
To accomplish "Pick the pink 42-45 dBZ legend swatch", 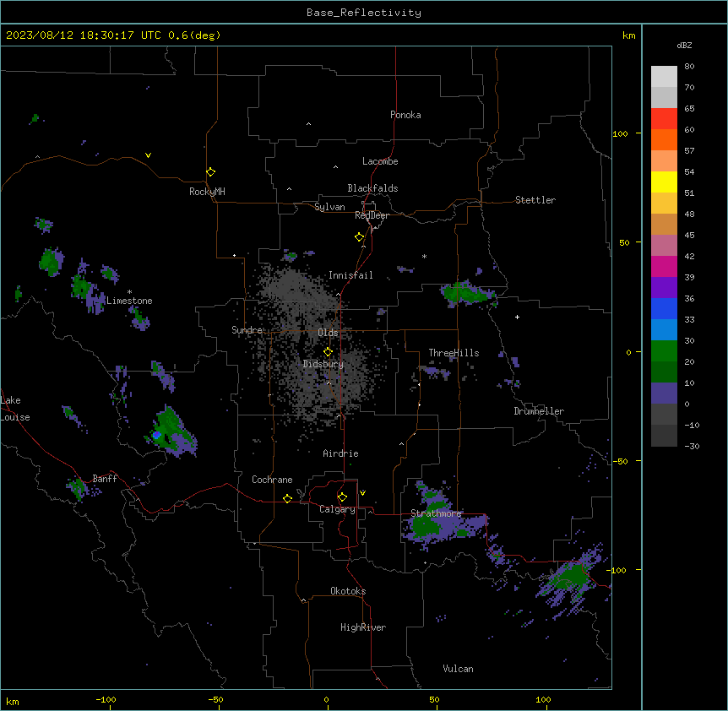I will tap(664, 246).
